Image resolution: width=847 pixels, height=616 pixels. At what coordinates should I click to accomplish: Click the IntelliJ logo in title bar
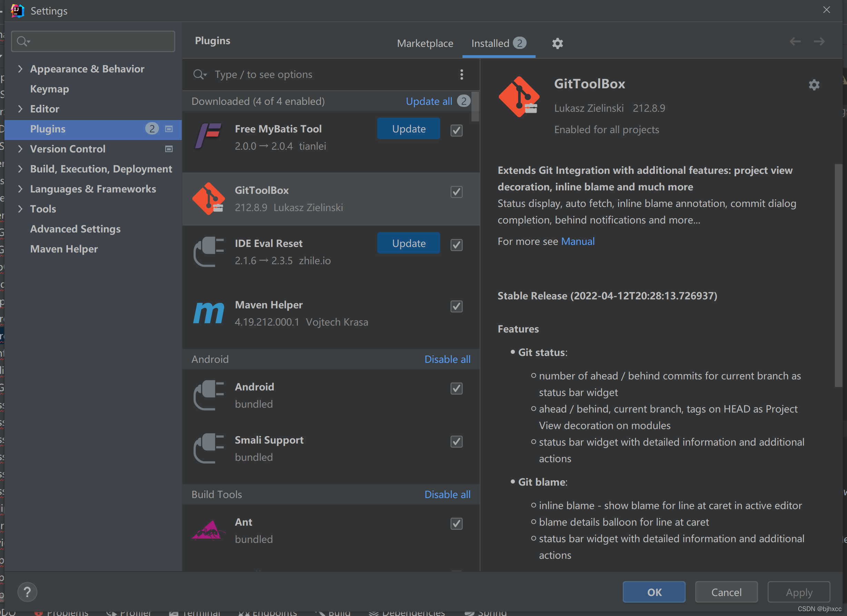point(17,10)
